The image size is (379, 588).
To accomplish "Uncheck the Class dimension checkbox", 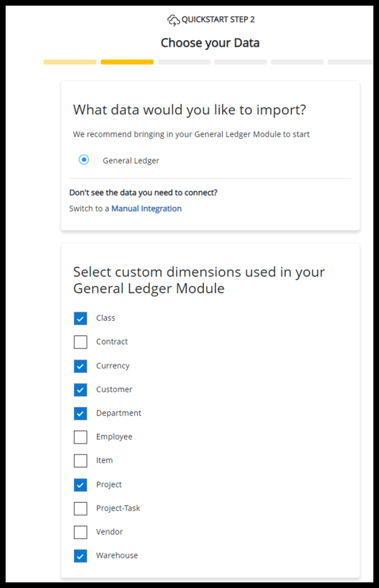I will coord(81,318).
